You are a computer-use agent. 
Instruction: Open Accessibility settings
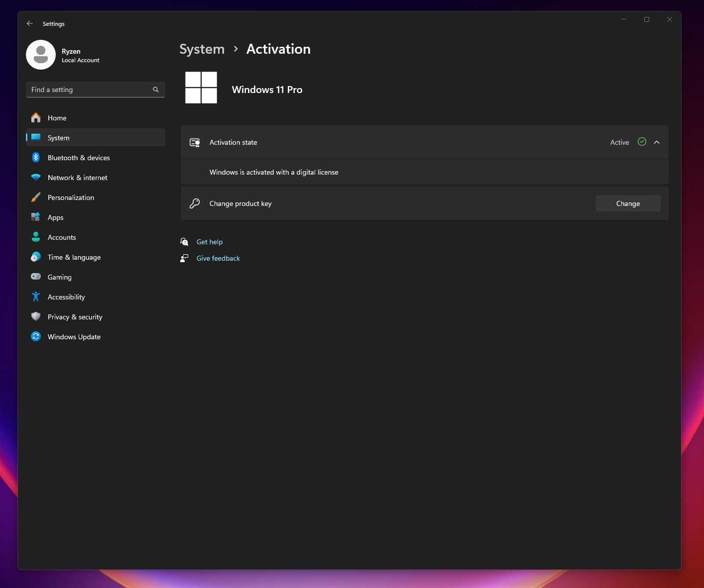(x=95, y=297)
